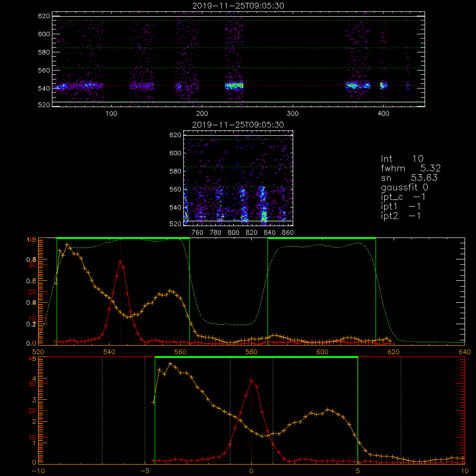Screen dimensions: 476x476
Task: Click x-axis label 300 under top spectrogram
Action: (x=293, y=114)
